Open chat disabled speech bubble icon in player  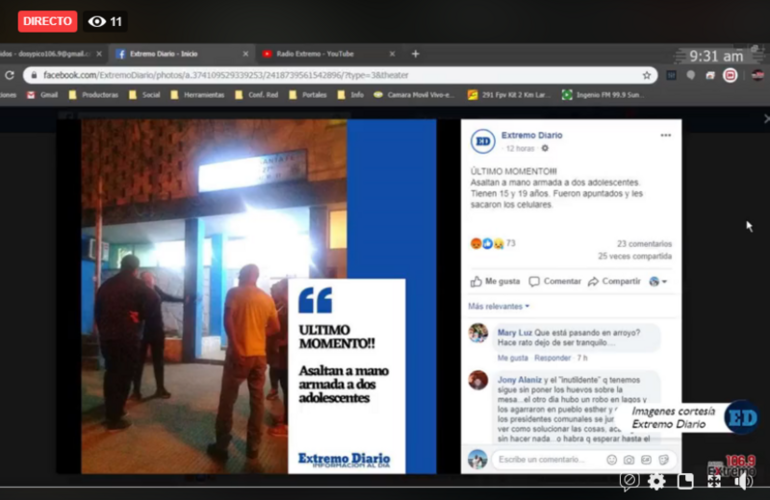[629, 481]
